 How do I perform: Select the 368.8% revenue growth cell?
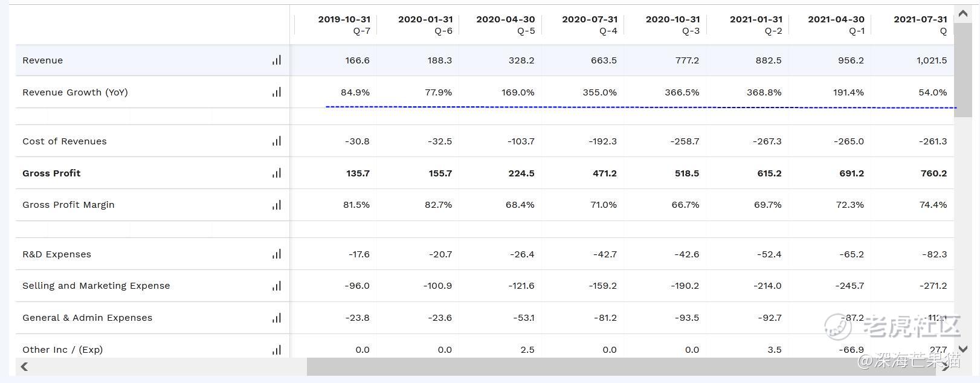click(764, 92)
